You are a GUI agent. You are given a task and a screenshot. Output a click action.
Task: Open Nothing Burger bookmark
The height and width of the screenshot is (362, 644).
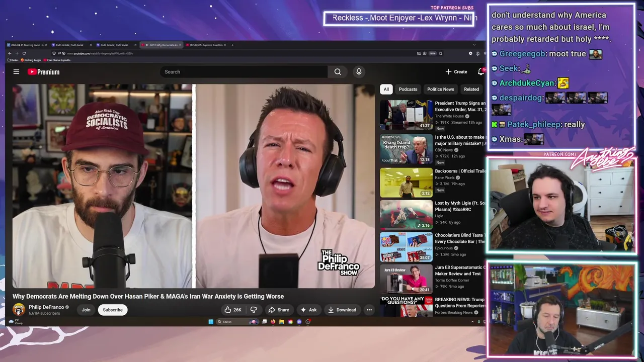pos(31,60)
